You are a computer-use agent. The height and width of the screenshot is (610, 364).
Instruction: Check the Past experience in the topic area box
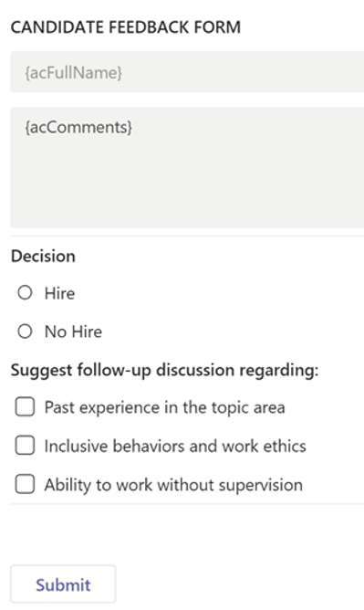(25, 407)
